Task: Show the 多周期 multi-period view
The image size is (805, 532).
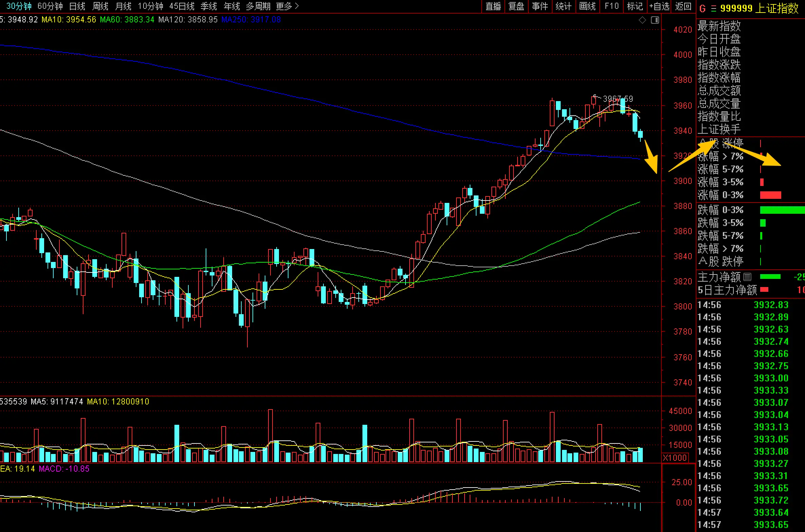Action: click(258, 6)
